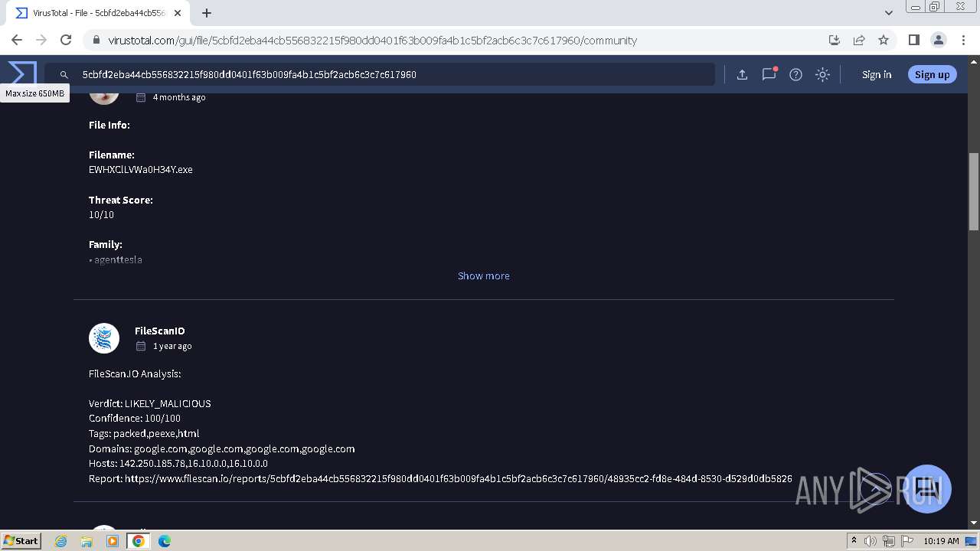
Task: Open the FileScanIO user avatar
Action: coord(104,338)
